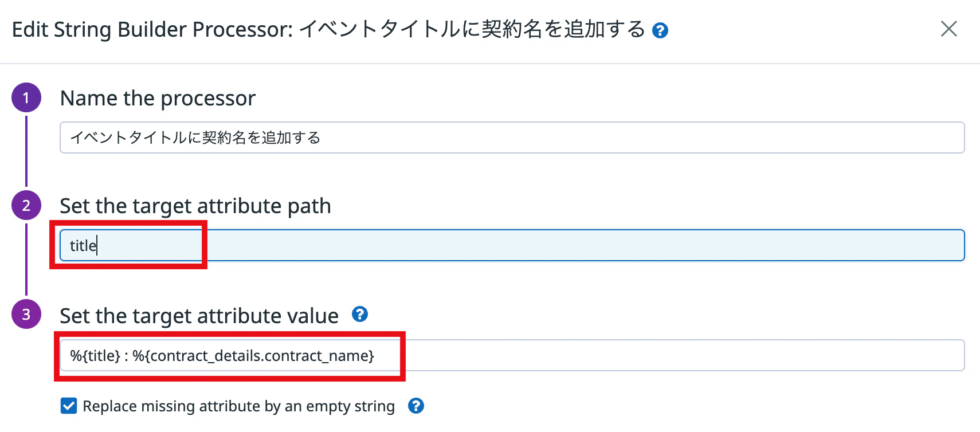Focus the target attribute path field
Screen dimensions: 980x432
[x=512, y=245]
